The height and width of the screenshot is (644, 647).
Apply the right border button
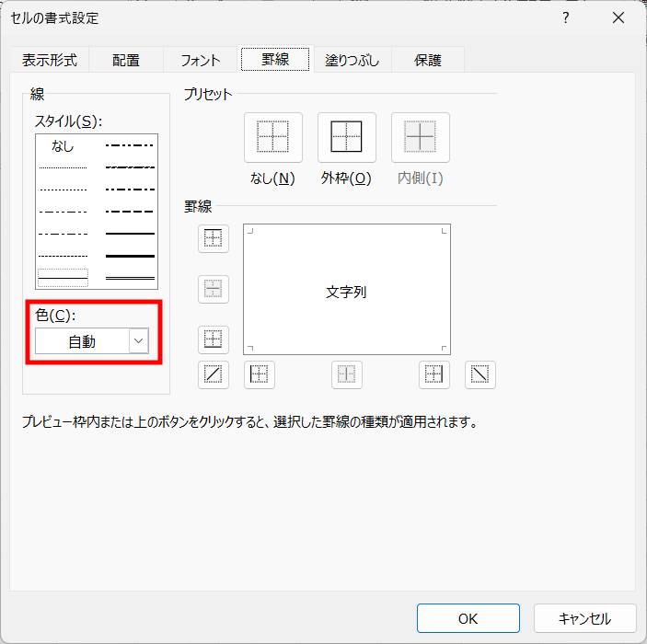[x=434, y=374]
